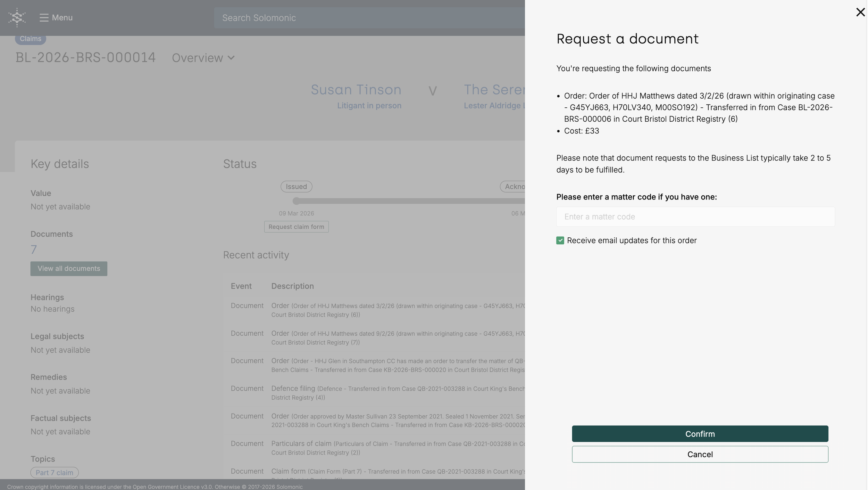Click Request claim form button
Viewport: 868px width, 490px height.
click(x=296, y=227)
